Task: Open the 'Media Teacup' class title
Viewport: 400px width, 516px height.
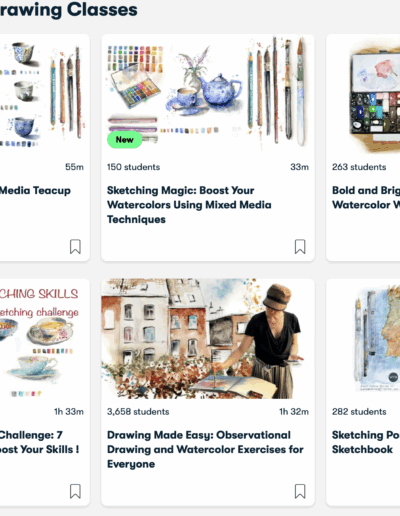Action: 35,190
